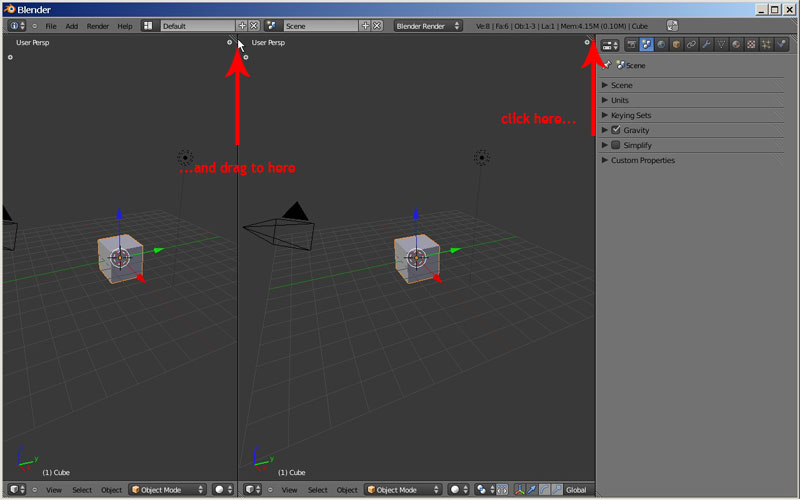
Task: Open the Render menu
Action: (x=98, y=25)
